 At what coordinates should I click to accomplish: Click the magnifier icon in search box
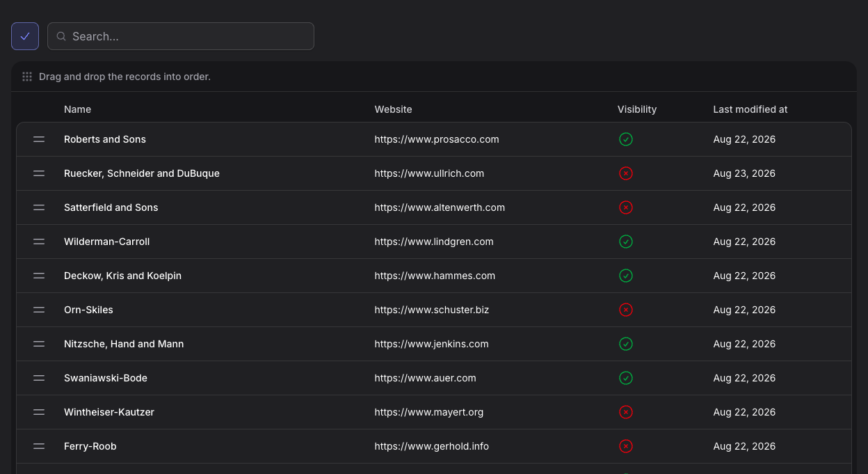[61, 36]
